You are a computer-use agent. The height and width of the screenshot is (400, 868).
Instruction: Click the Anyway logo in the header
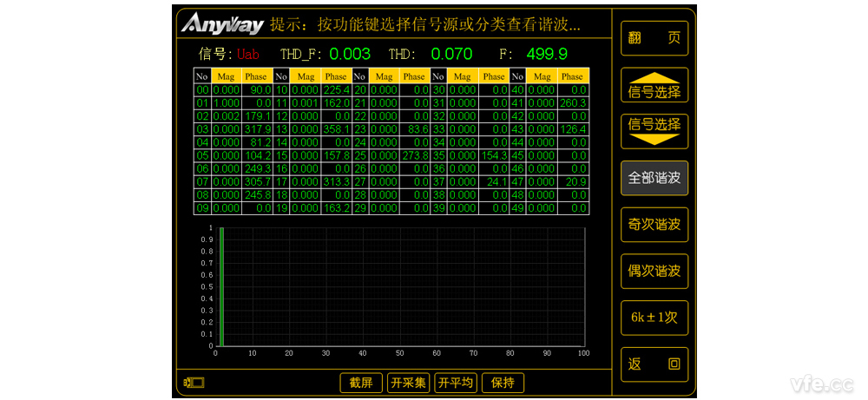(x=222, y=23)
